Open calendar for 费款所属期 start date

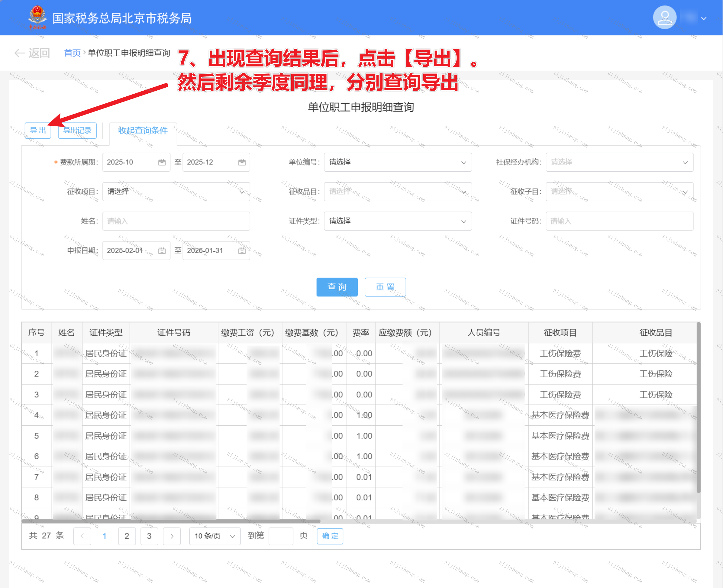coord(162,162)
